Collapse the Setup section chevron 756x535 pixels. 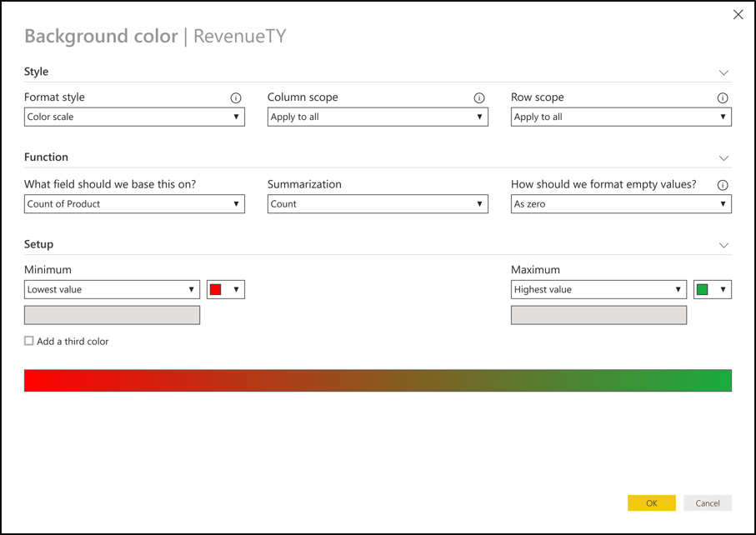pyautogui.click(x=723, y=245)
